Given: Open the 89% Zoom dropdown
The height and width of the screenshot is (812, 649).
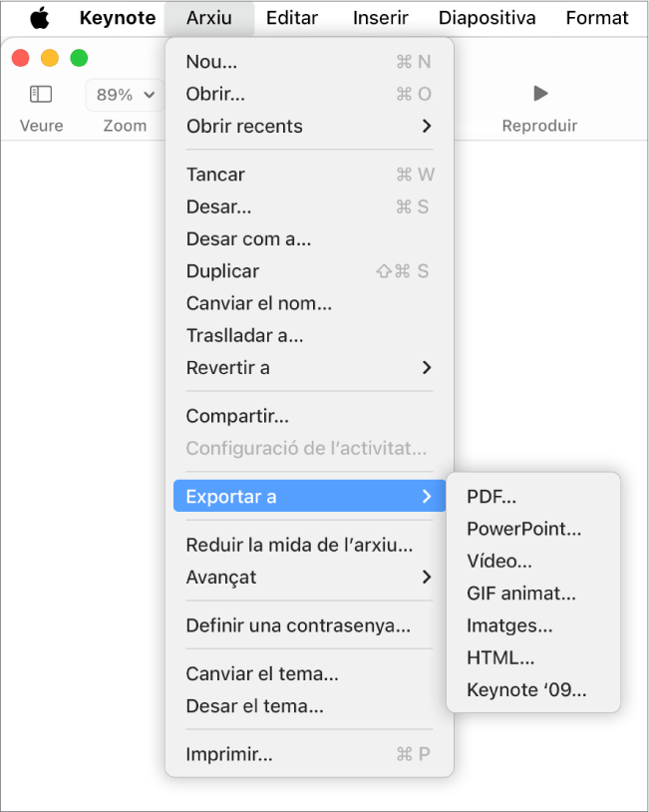Looking at the screenshot, I should coord(125,95).
